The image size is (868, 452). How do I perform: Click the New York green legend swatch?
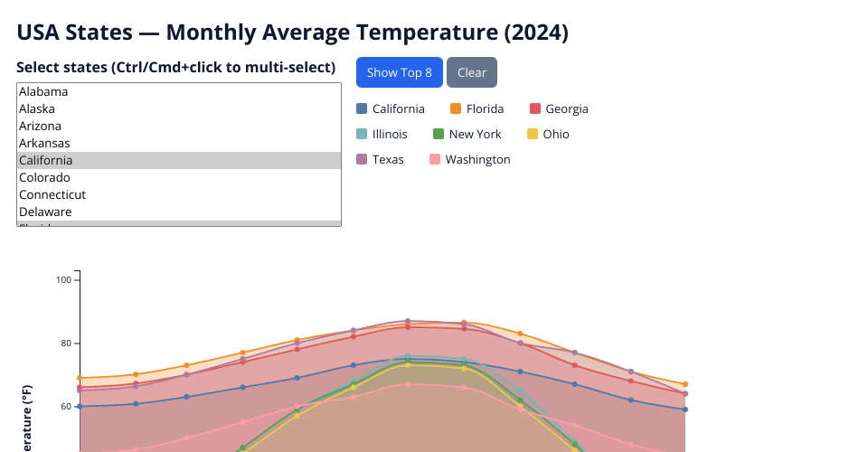439,134
